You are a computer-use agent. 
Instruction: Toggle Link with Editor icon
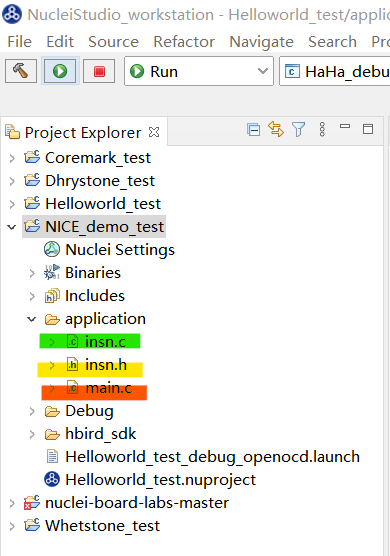(276, 129)
